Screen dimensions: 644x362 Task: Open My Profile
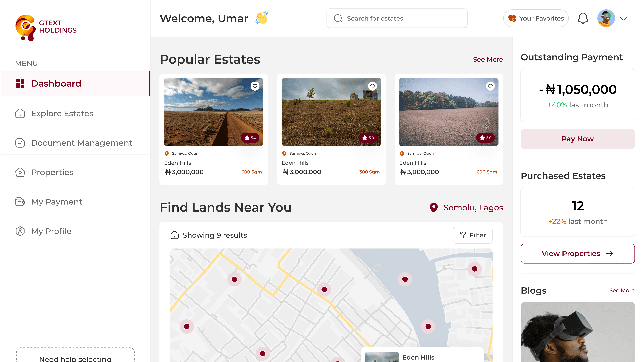[x=75, y=231]
